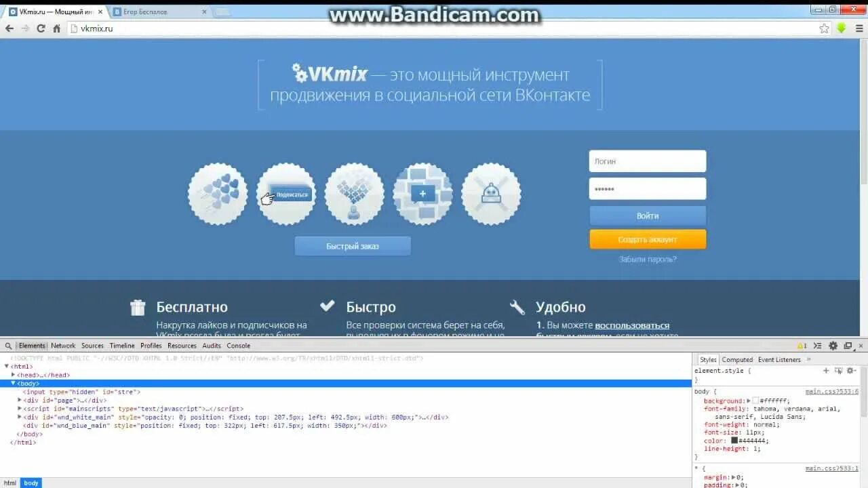The width and height of the screenshot is (868, 488).
Task: Click the #ffffff background color swatch
Action: pos(756,401)
